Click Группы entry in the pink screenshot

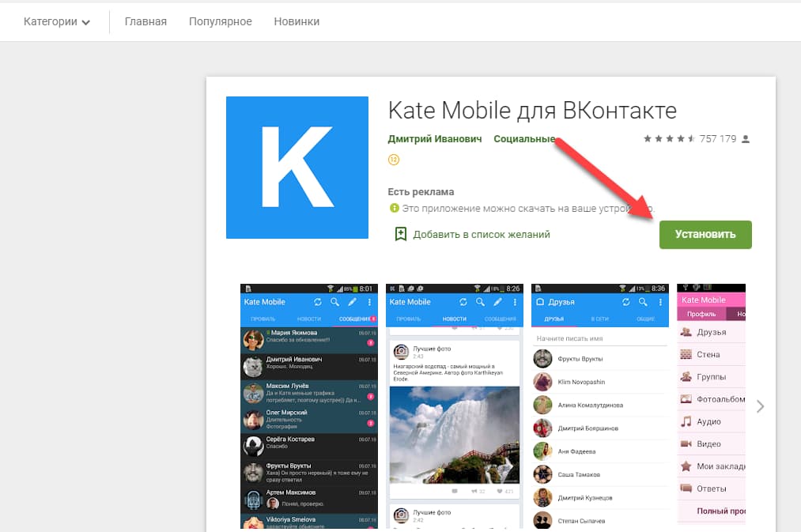[711, 377]
